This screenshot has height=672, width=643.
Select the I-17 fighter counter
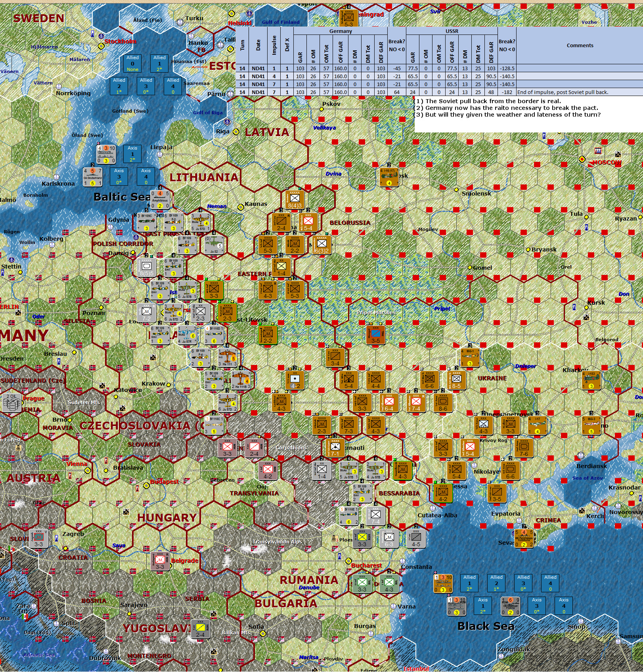tap(538, 426)
